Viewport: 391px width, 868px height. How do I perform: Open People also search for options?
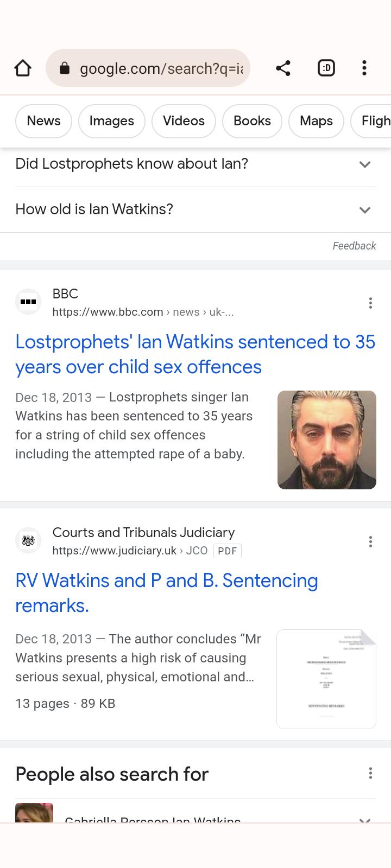[370, 773]
